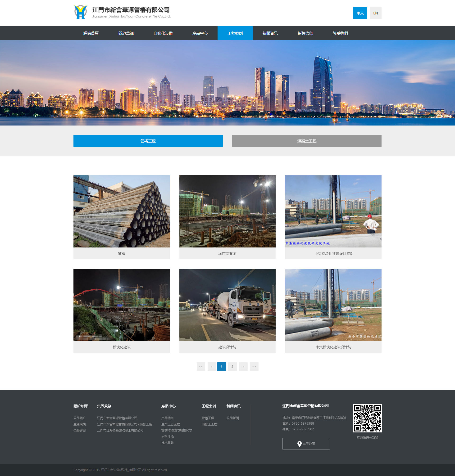455x476 pixels.
Task: Click footer link 公司簡介
Action: 80,418
